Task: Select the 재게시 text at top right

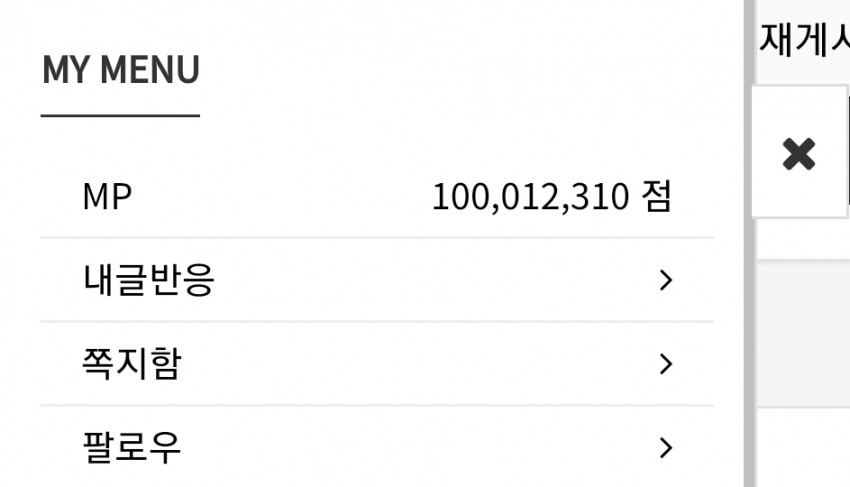Action: [804, 39]
